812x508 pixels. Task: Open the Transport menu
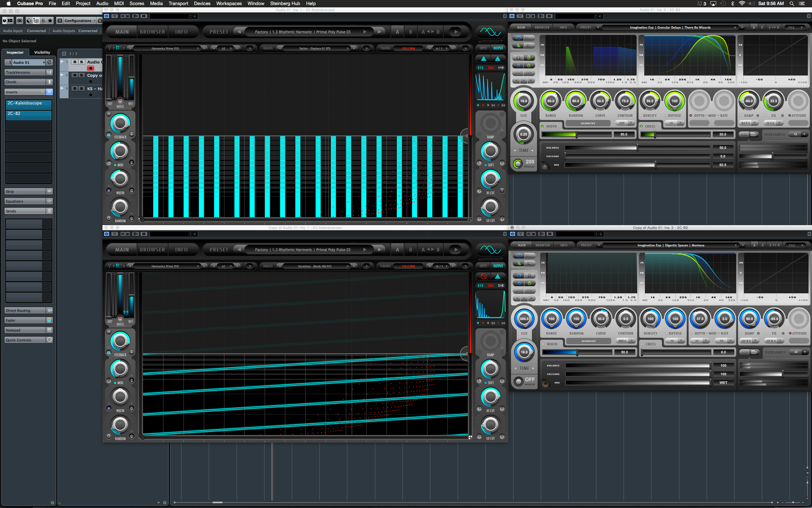pyautogui.click(x=178, y=3)
